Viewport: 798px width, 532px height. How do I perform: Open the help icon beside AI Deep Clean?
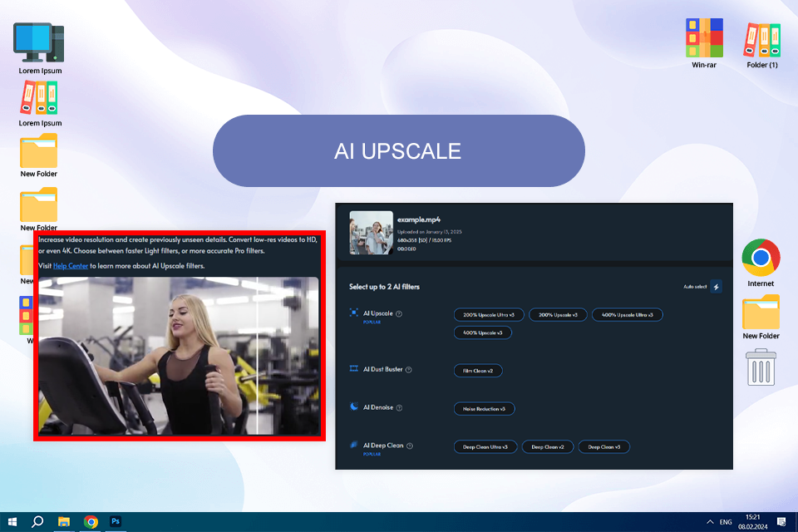pyautogui.click(x=410, y=446)
